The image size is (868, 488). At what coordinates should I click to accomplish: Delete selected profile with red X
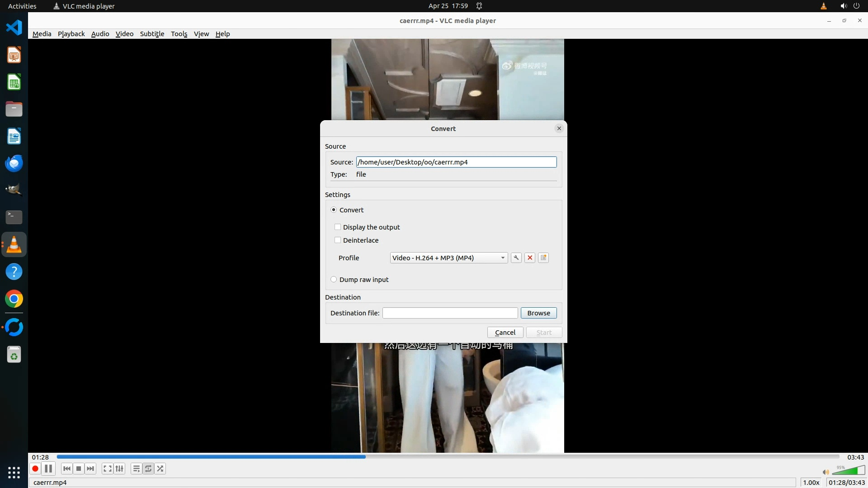tap(530, 258)
